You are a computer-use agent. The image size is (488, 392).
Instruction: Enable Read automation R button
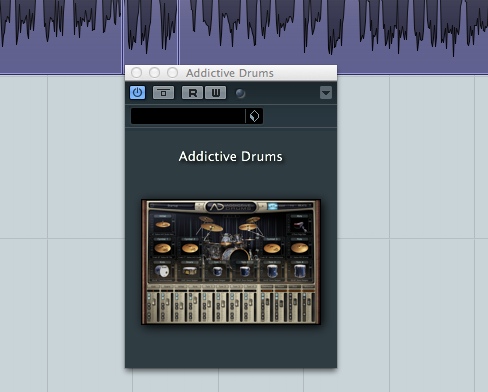[x=192, y=93]
